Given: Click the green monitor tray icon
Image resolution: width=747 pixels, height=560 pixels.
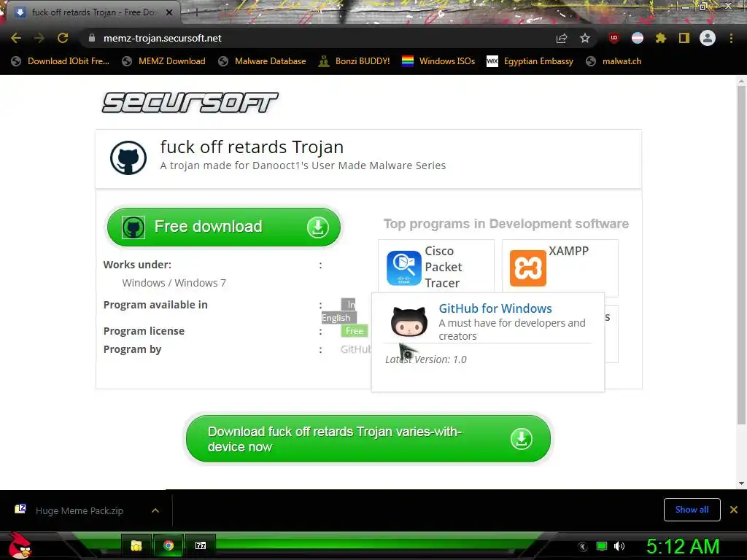Looking at the screenshot, I should pyautogui.click(x=602, y=546).
